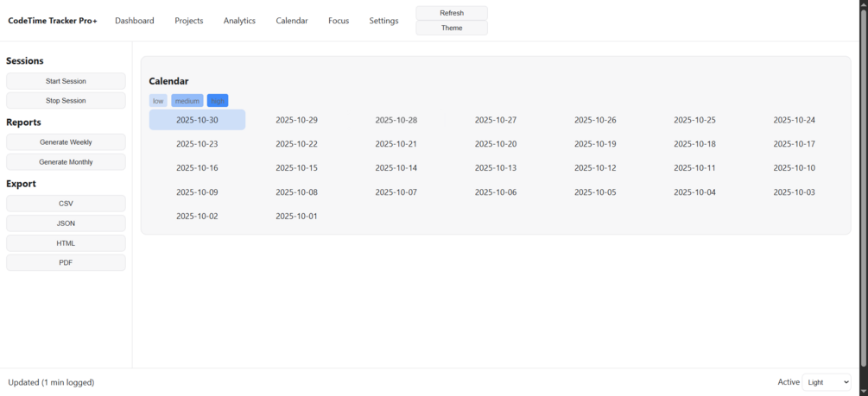
Task: Export data as JSON
Action: coord(66,223)
